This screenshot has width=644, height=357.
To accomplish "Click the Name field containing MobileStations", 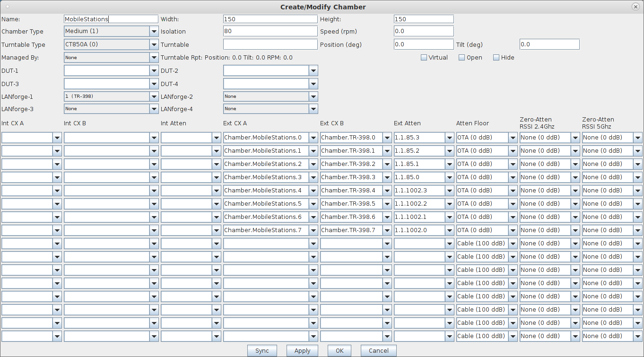I will pos(111,19).
